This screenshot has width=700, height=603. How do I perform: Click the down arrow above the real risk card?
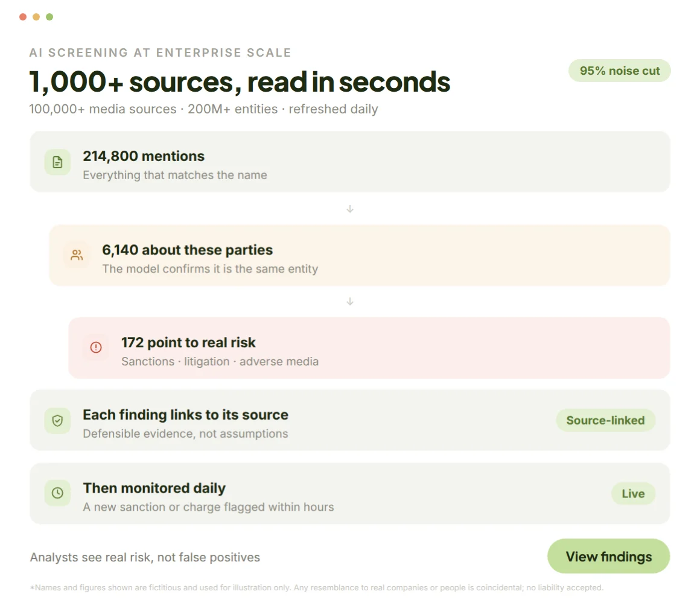(350, 301)
